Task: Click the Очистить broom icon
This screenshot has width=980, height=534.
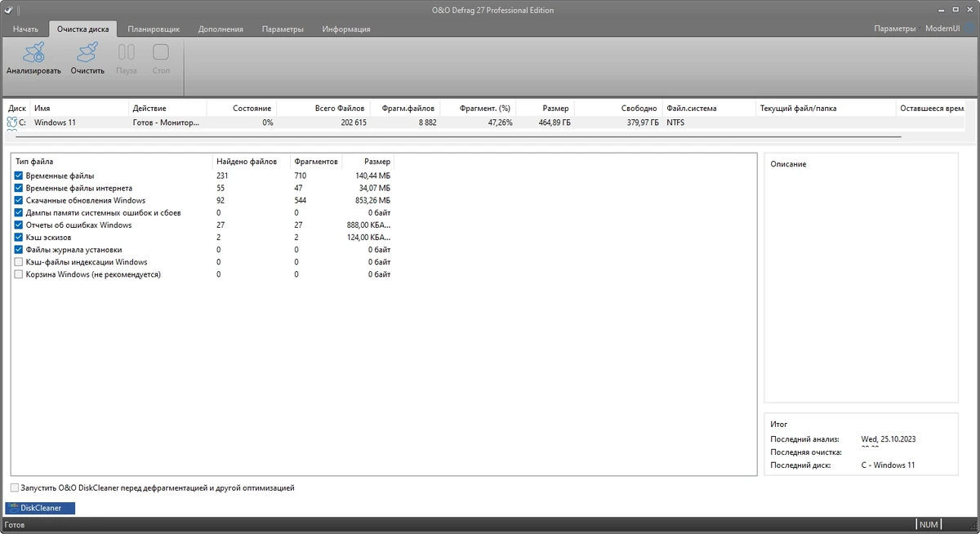Action: click(x=87, y=53)
